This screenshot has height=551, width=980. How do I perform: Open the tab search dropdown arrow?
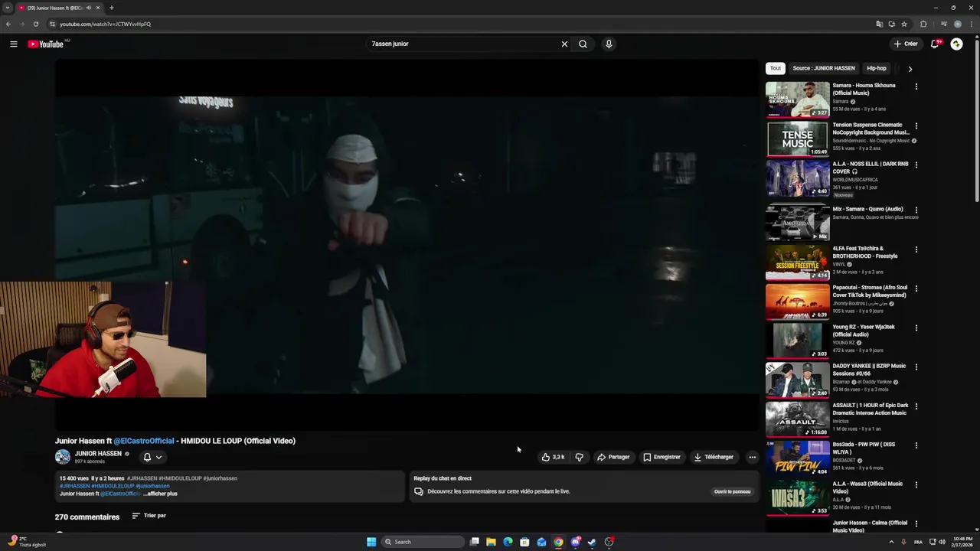click(x=8, y=8)
